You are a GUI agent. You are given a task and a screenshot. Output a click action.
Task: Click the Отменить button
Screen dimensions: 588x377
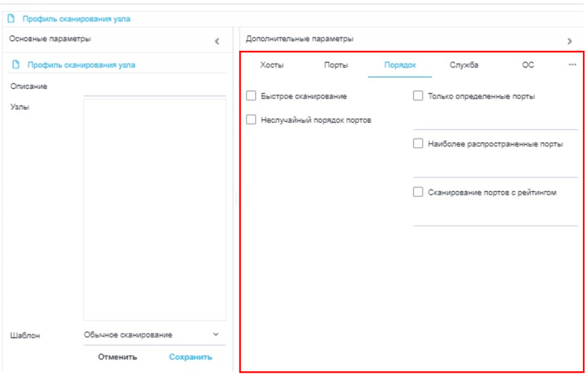118,357
